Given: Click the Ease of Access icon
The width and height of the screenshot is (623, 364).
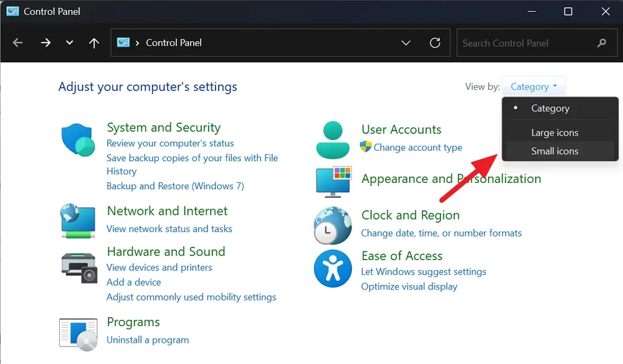Looking at the screenshot, I should [x=333, y=269].
